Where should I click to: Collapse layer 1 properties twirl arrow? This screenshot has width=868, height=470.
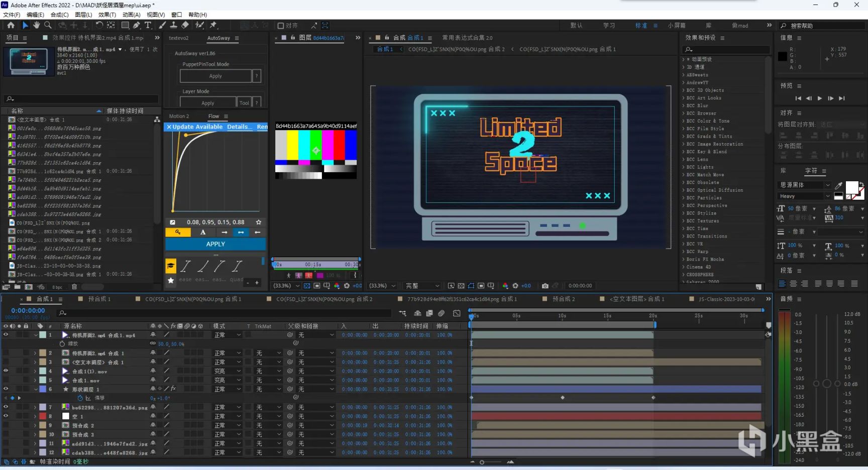click(x=35, y=334)
